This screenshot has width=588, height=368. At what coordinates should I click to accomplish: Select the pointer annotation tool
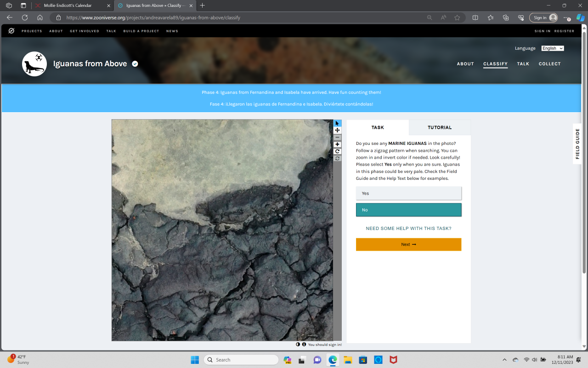337,123
